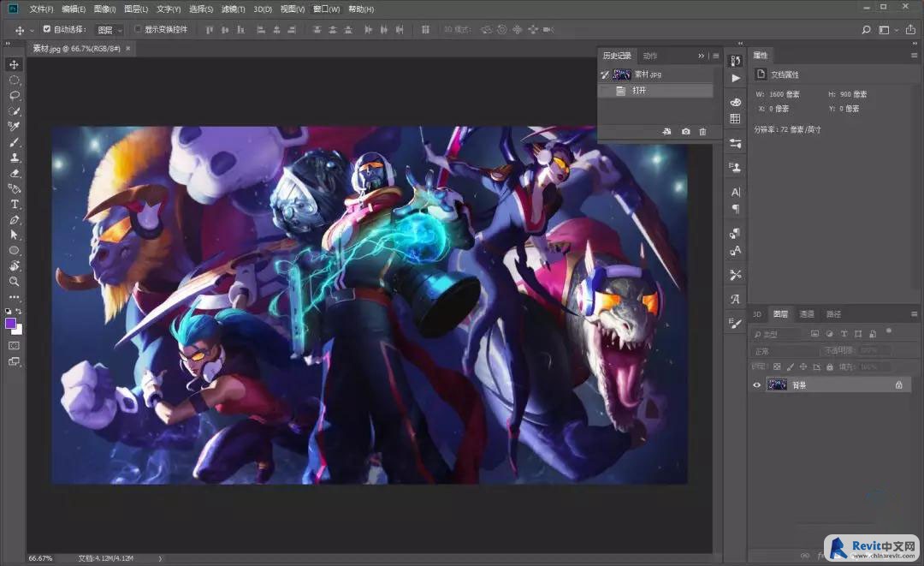Open the 文件(F) menu
924x566 pixels.
(x=41, y=9)
